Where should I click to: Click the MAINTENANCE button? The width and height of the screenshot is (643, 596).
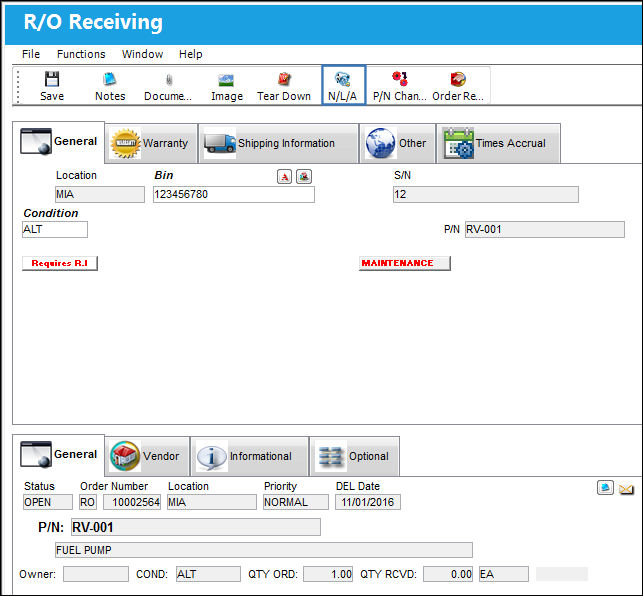tap(405, 263)
